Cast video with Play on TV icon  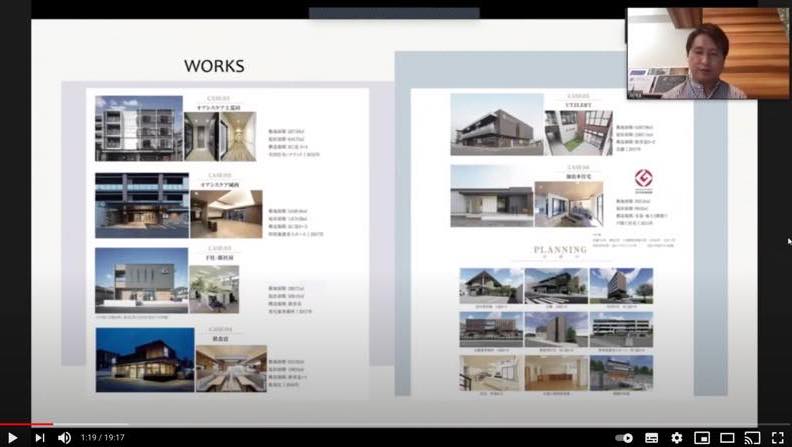coord(752,437)
